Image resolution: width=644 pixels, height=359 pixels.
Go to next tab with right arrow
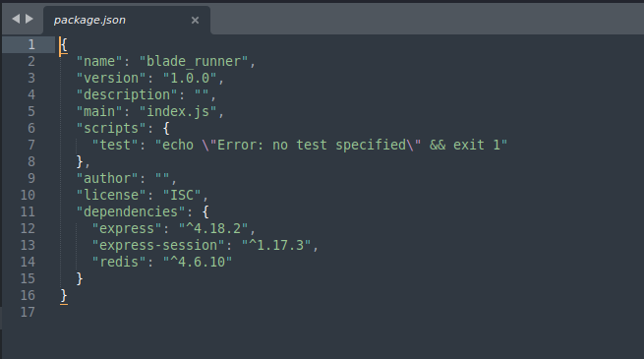coord(29,19)
